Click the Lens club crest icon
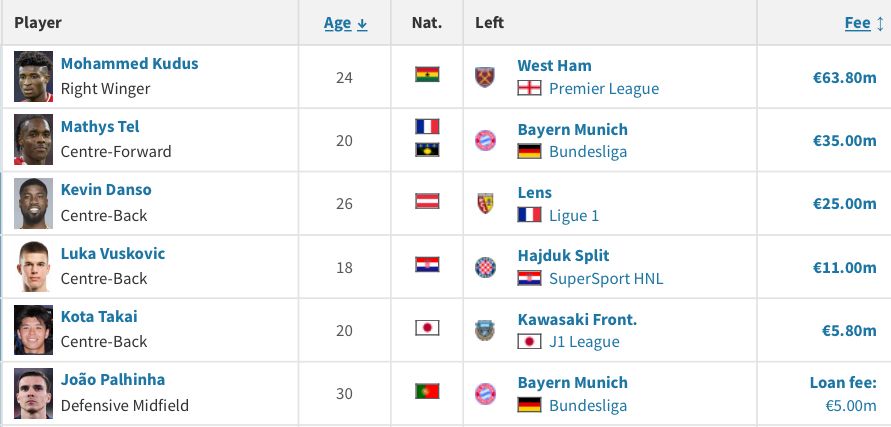The height and width of the screenshot is (427, 891). [x=485, y=204]
